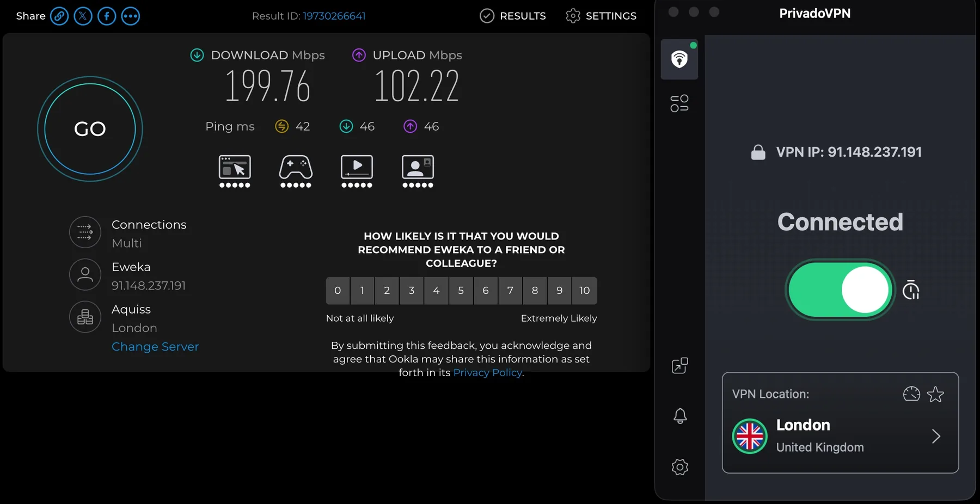The width and height of the screenshot is (980, 504).
Task: Open PrivadoVPN server list sidebar icon
Action: click(679, 103)
